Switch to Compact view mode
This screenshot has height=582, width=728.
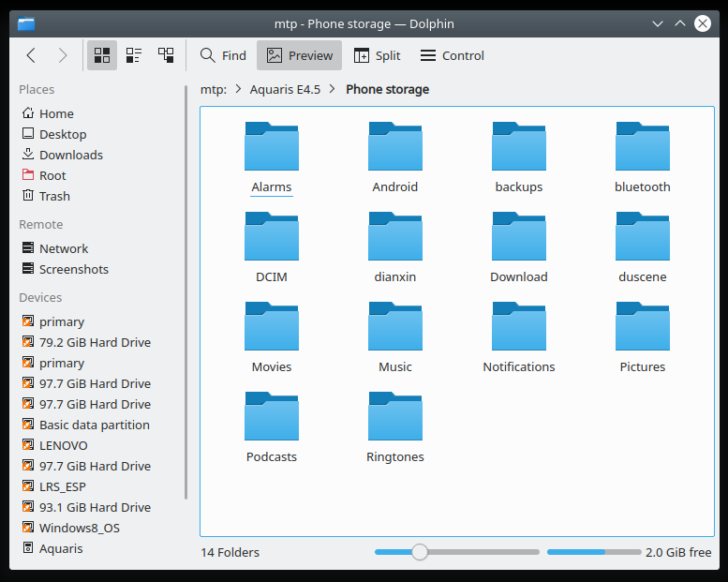pos(134,55)
